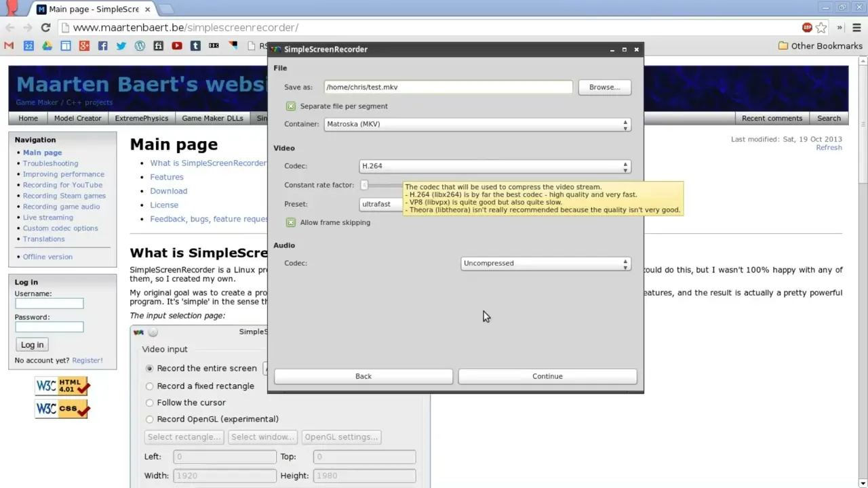This screenshot has width=868, height=488.
Task: Open the Audio Codec Uncompressed dropdown
Action: (546, 263)
